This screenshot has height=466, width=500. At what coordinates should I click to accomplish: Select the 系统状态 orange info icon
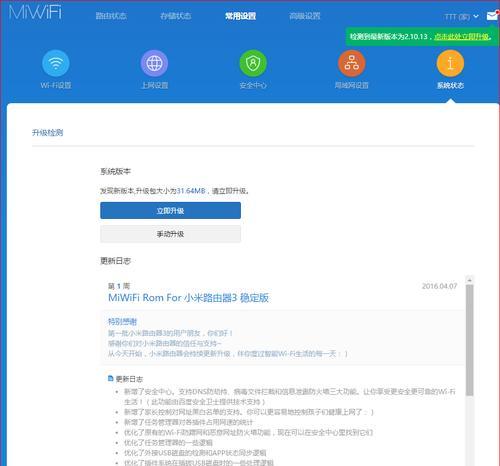[450, 63]
